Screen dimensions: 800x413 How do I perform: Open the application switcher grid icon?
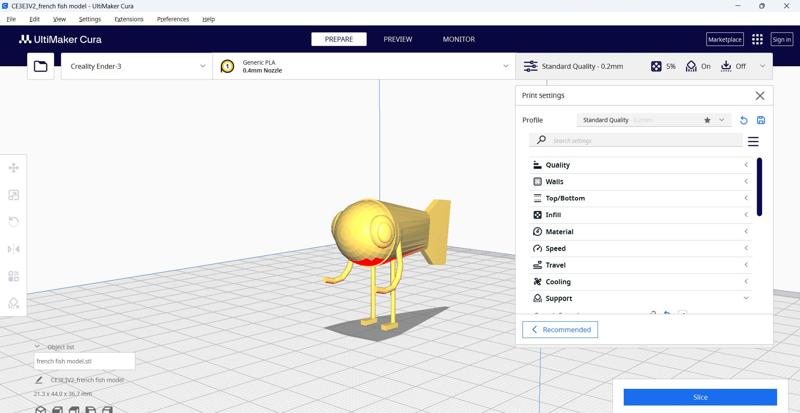pyautogui.click(x=758, y=39)
